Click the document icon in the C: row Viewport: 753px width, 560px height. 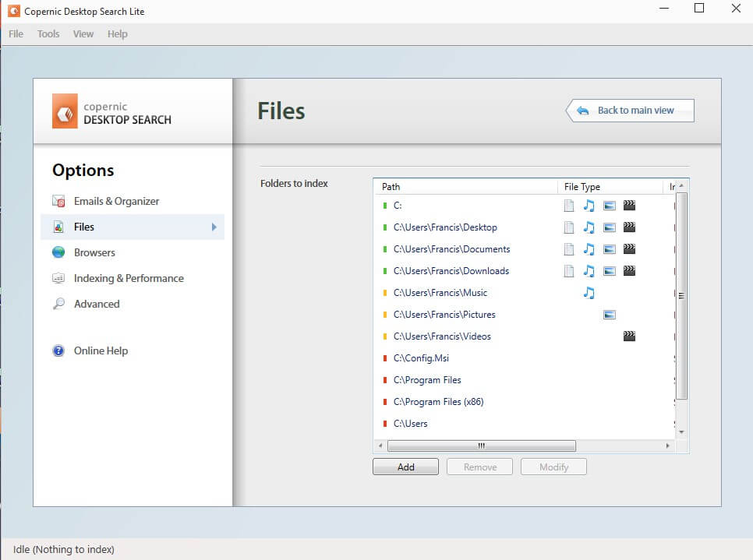pyautogui.click(x=569, y=206)
